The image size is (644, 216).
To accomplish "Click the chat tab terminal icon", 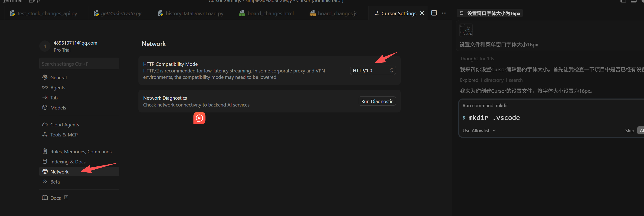I will pos(461,13).
